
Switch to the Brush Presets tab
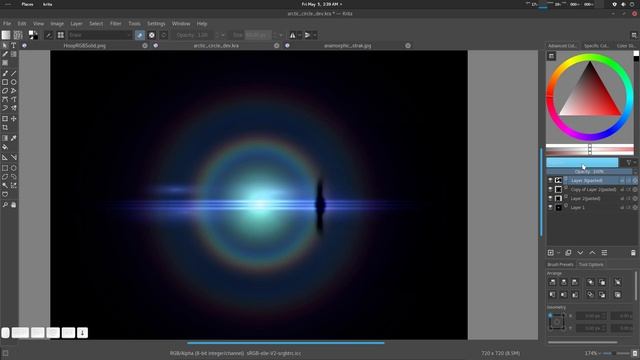coord(560,264)
